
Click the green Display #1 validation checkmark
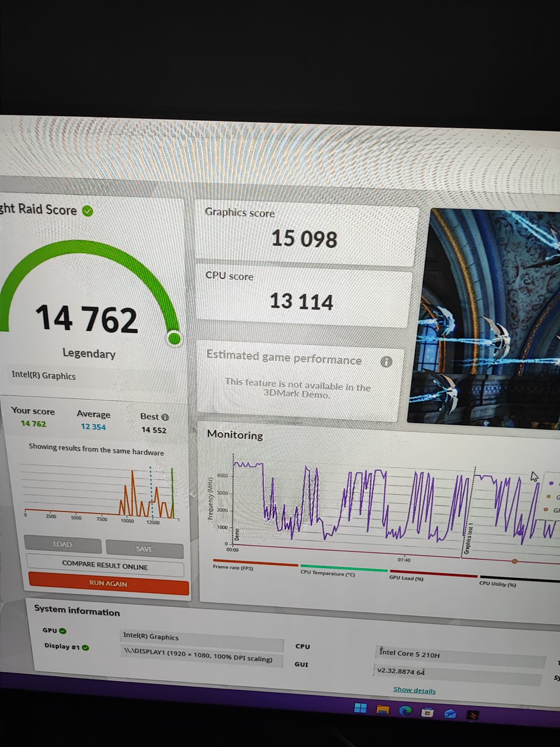[85, 648]
